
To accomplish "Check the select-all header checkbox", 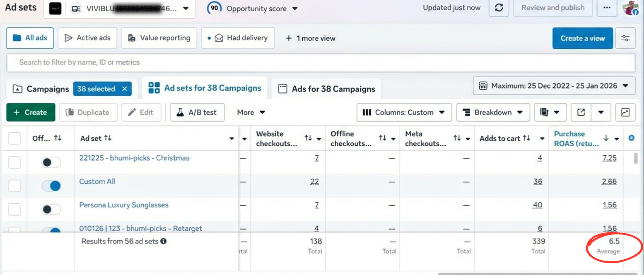I will 14,138.
